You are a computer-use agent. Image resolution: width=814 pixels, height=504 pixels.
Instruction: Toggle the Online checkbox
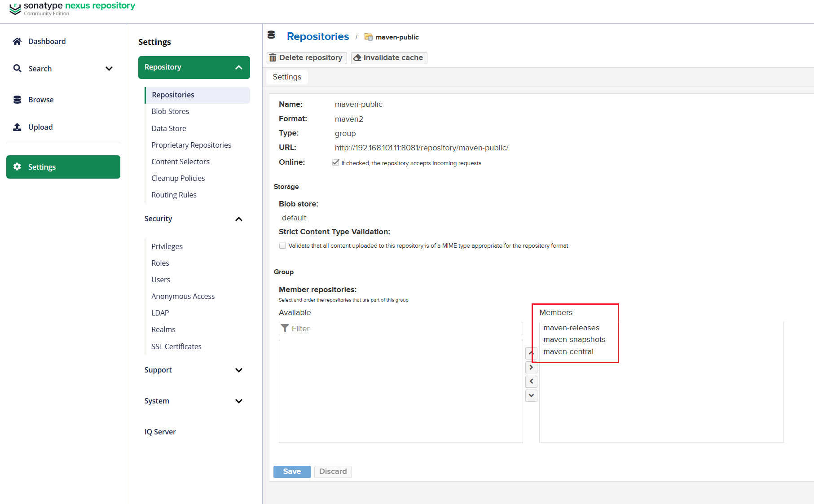point(335,162)
